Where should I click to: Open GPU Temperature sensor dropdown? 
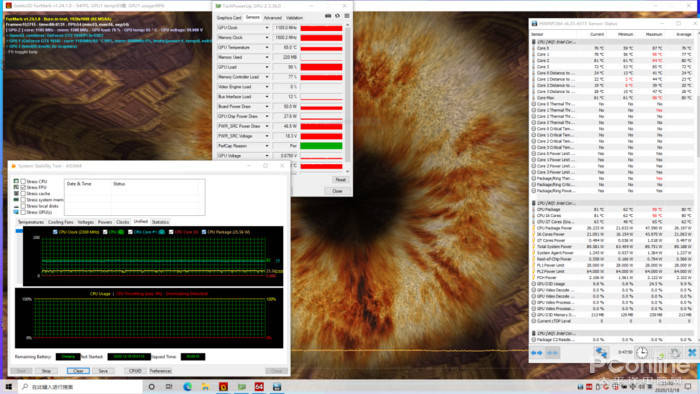(x=267, y=47)
